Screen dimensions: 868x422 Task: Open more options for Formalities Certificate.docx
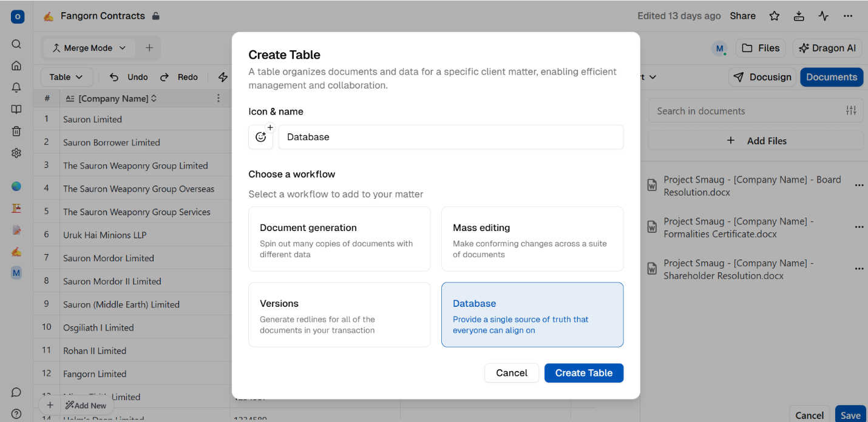point(859,227)
